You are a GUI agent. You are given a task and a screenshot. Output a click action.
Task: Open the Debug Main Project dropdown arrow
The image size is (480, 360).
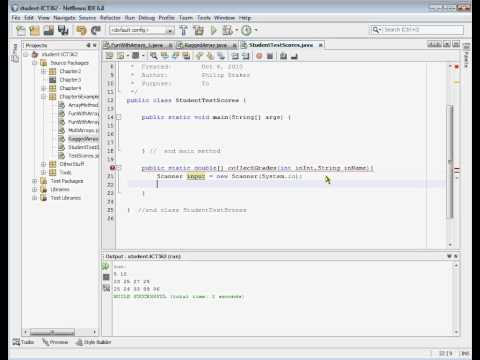coord(236,30)
